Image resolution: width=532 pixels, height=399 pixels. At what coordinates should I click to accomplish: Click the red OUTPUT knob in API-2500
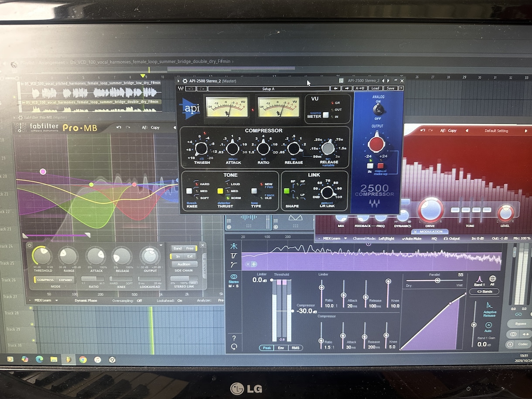(376, 144)
